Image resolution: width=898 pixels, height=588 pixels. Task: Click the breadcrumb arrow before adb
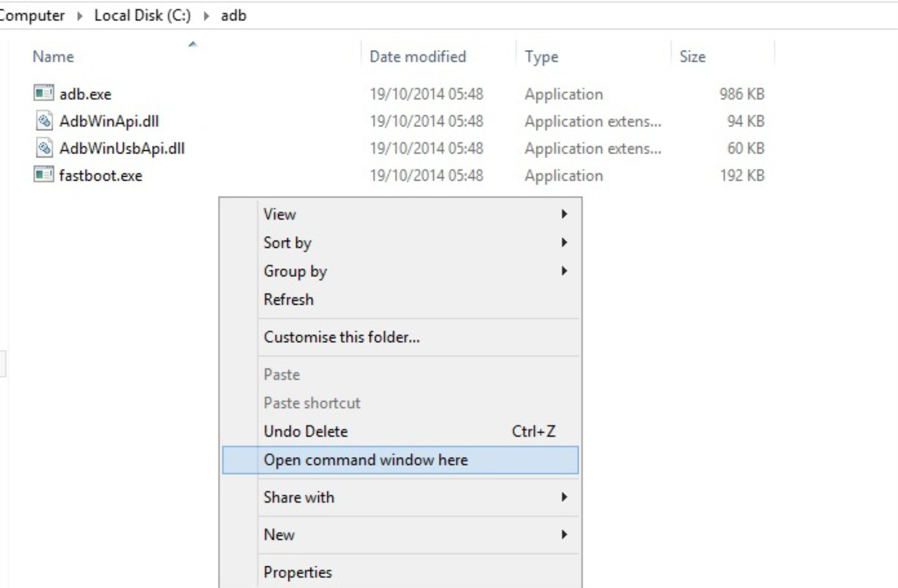[x=207, y=16]
